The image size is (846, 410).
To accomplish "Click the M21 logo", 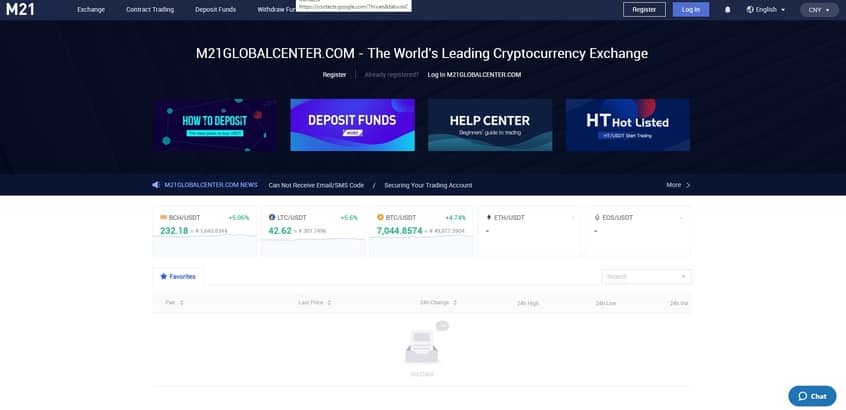I will pos(20,9).
